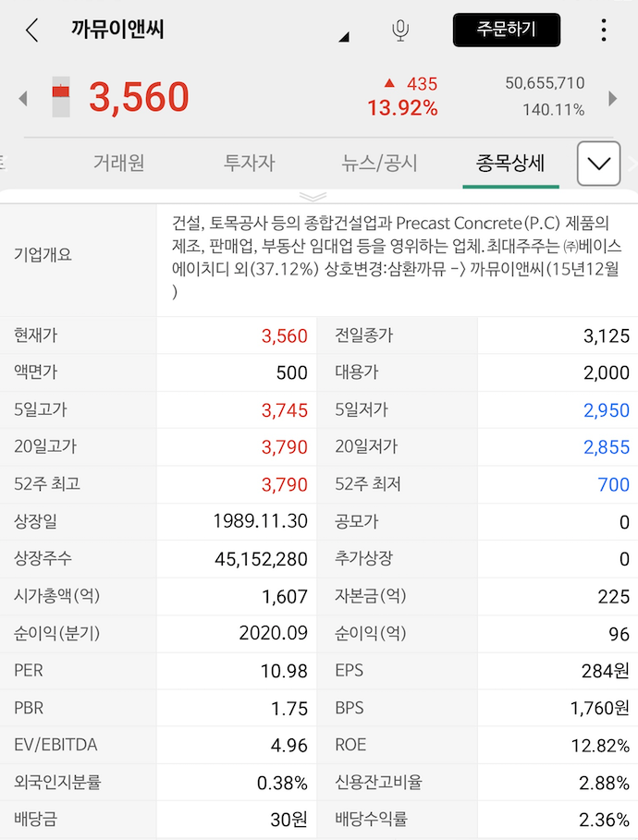Tap the 5일고가 value 3,745
638x840 pixels.
284,410
